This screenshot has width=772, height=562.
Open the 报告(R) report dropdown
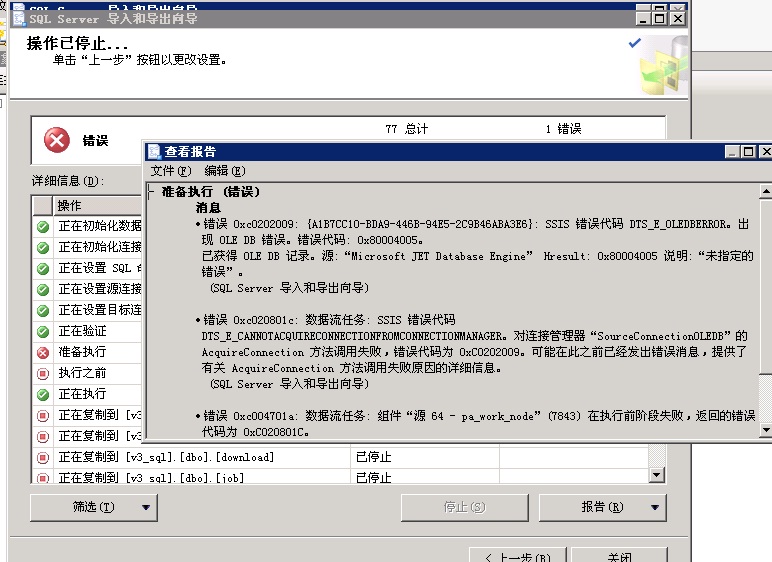(601, 507)
